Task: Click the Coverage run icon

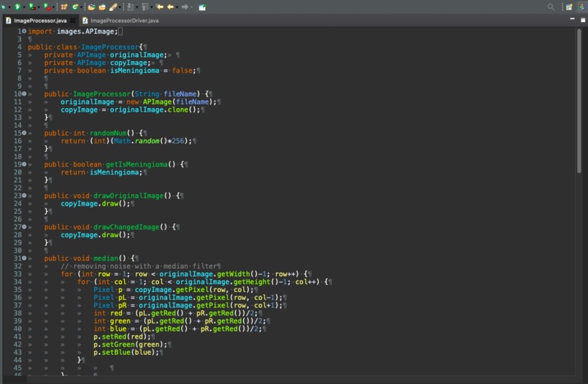Action: [32, 7]
